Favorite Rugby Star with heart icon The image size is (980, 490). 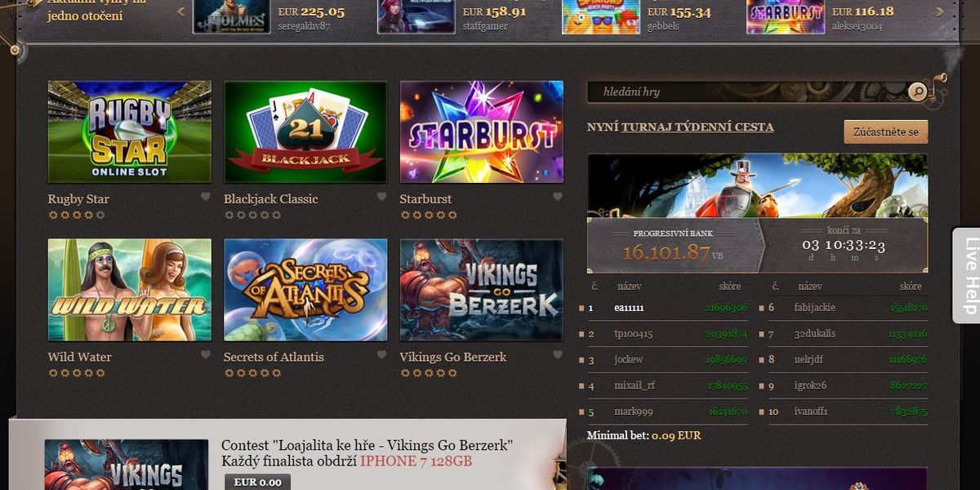206,197
